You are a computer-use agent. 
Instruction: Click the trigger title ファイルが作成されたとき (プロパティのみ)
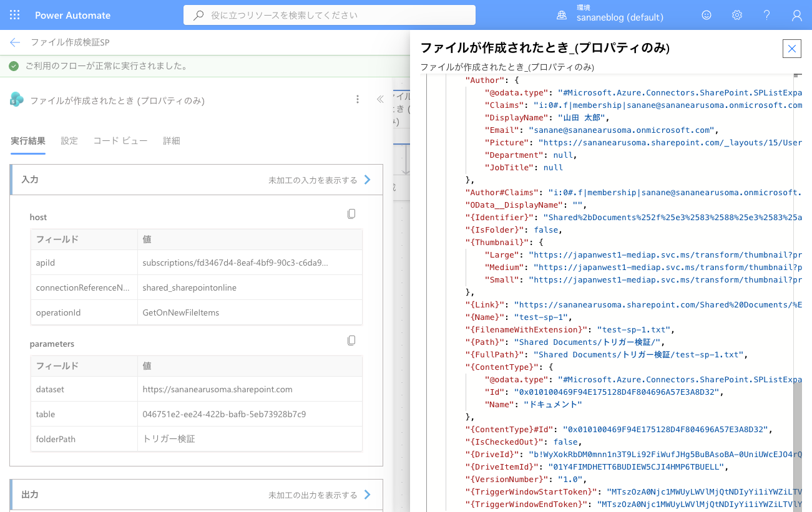click(117, 100)
